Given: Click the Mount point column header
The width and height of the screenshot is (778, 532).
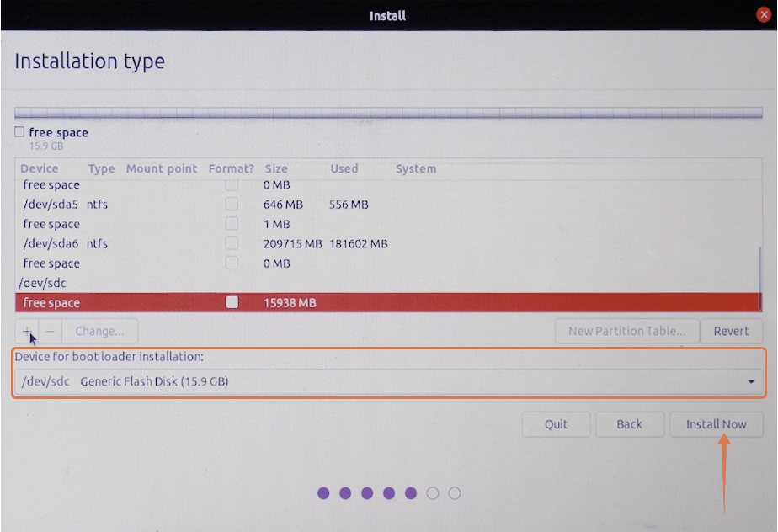Looking at the screenshot, I should tap(162, 168).
